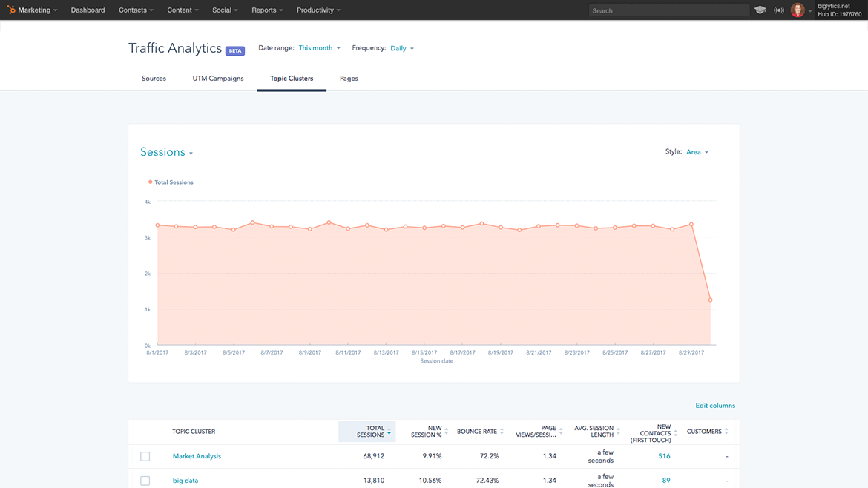
Task: Select the big data row checkbox
Action: (x=145, y=481)
